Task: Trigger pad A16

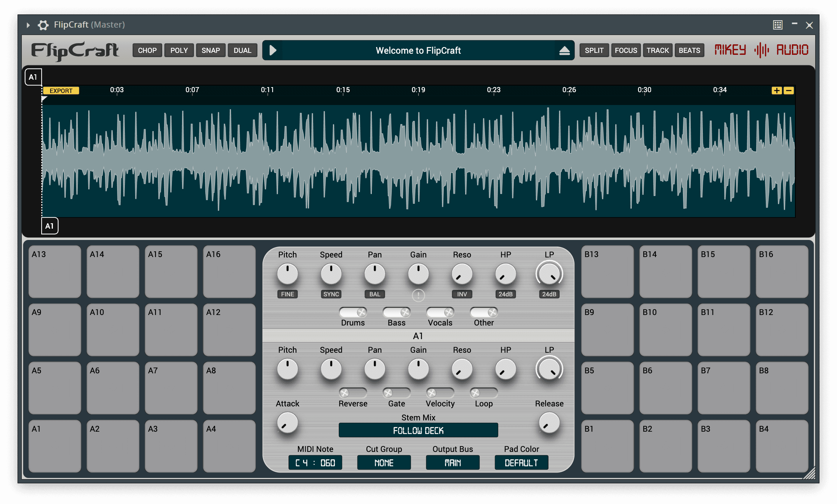Action: click(229, 271)
